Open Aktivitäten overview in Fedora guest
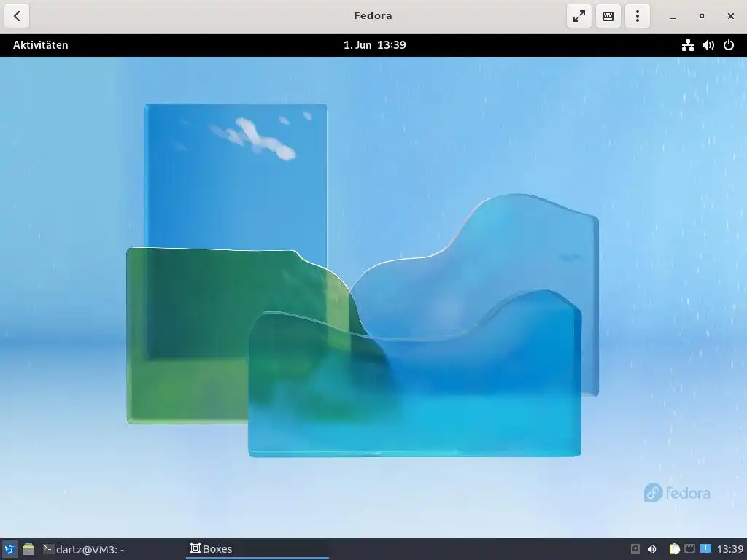The width and height of the screenshot is (747, 560). click(x=41, y=45)
